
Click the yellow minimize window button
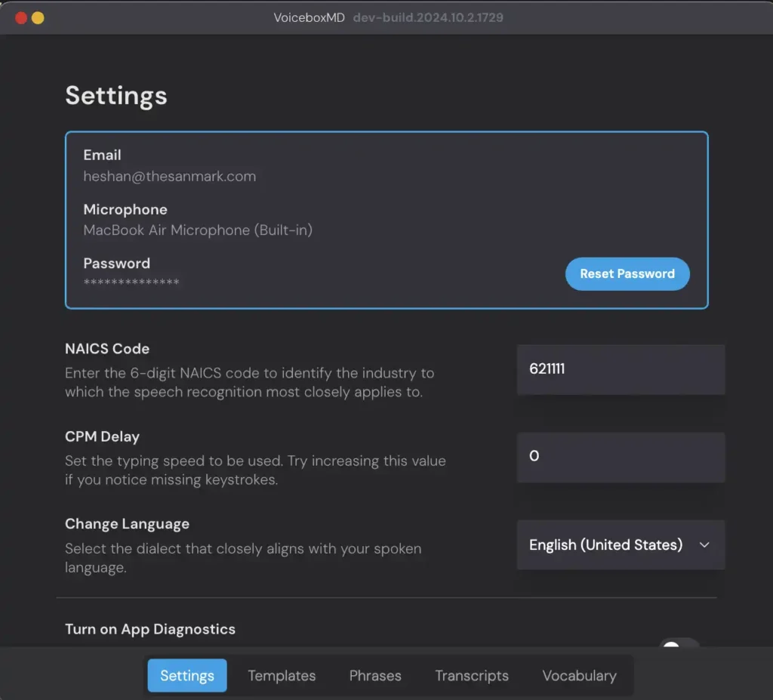pyautogui.click(x=38, y=17)
